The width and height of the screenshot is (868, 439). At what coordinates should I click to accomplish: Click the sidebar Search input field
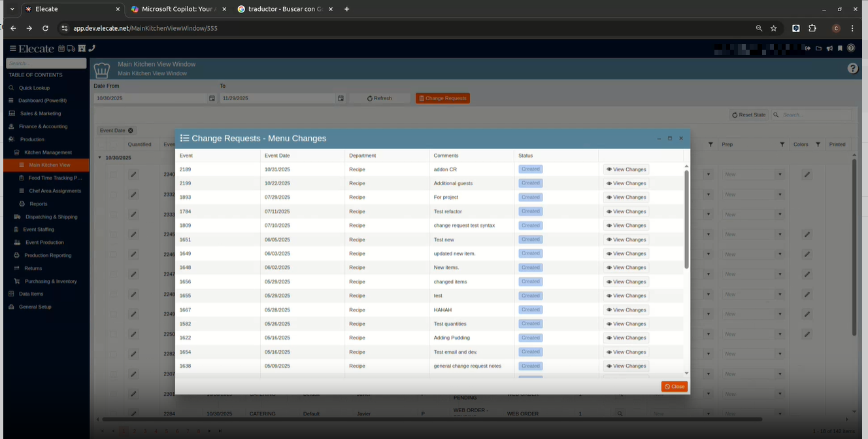coord(46,63)
